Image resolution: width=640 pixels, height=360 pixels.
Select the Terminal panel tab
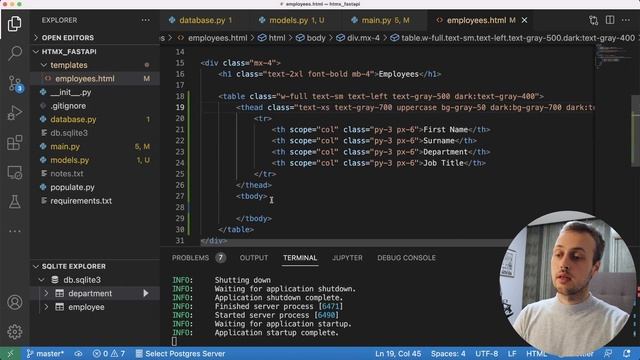[x=300, y=258]
